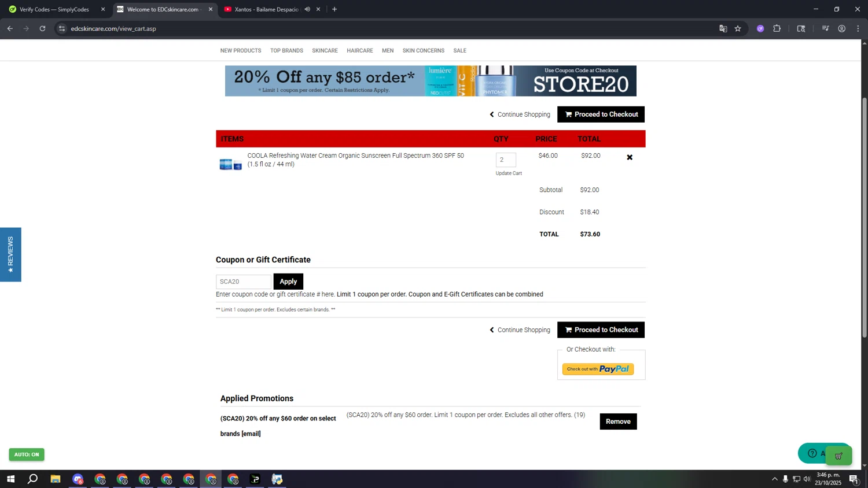Click the top Proceed to Checkout button

click(601, 114)
